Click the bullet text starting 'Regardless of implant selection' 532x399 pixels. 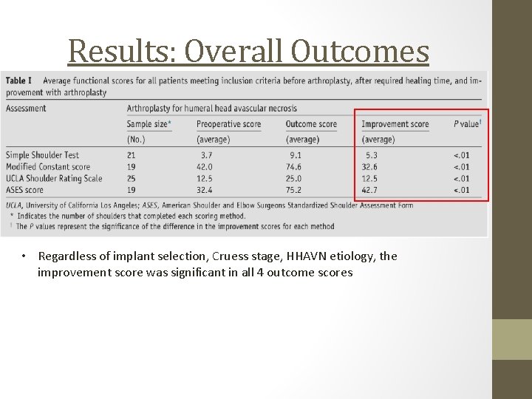[x=217, y=264]
